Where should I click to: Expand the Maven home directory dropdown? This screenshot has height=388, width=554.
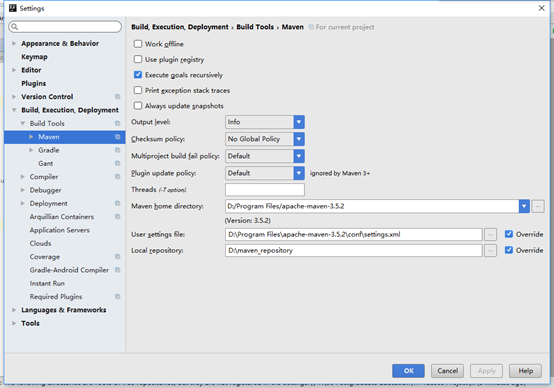click(x=524, y=206)
